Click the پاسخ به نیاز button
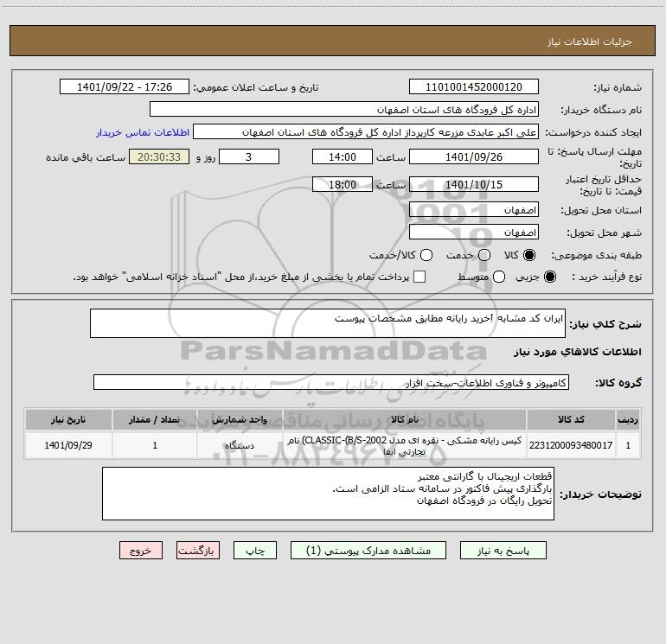 tap(503, 550)
